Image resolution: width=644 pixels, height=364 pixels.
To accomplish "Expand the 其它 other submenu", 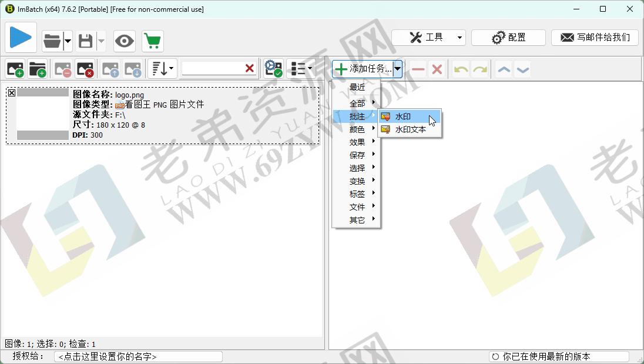I will click(357, 220).
